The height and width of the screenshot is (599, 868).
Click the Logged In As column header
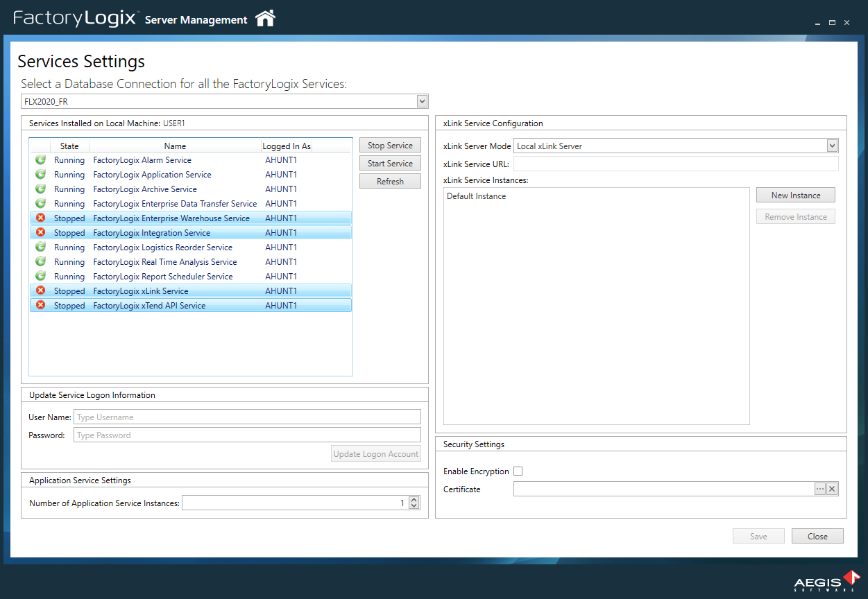click(287, 146)
